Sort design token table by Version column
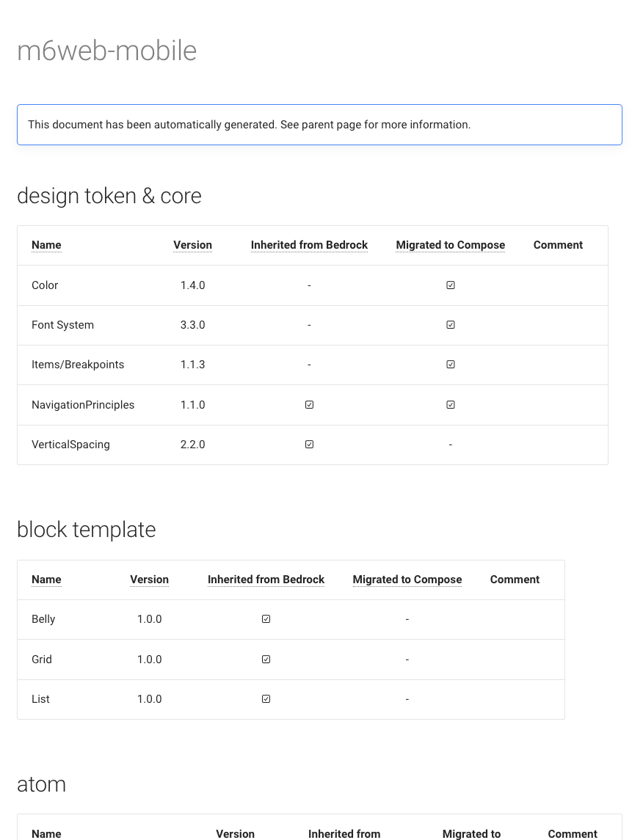 [x=192, y=244]
